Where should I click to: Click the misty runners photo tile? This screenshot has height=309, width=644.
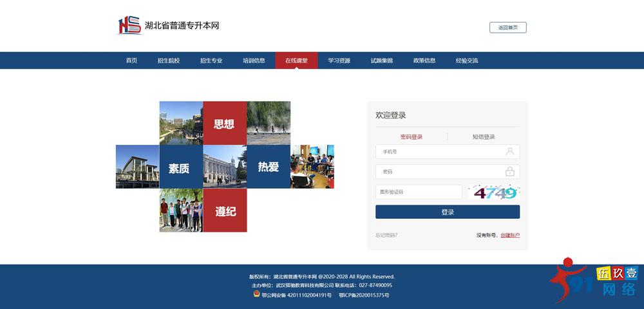[269, 123]
